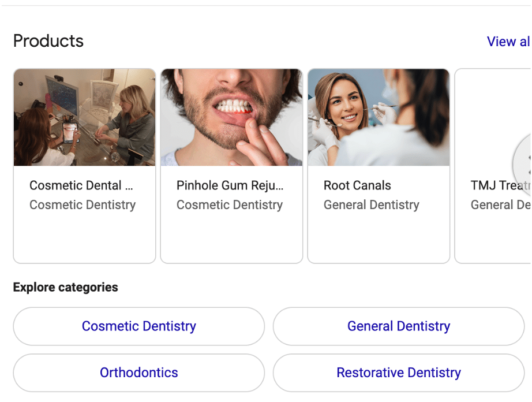Screen dimensions: 532x402
Task: Click the Explore categories heading
Action: click(x=65, y=287)
